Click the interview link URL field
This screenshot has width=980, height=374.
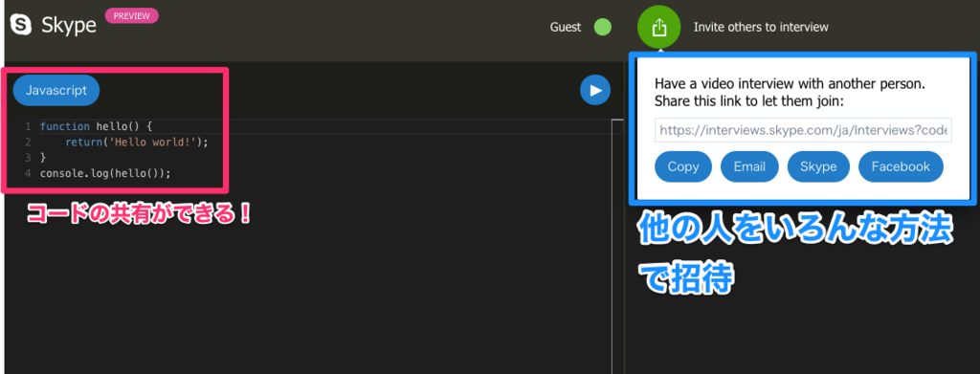click(803, 130)
